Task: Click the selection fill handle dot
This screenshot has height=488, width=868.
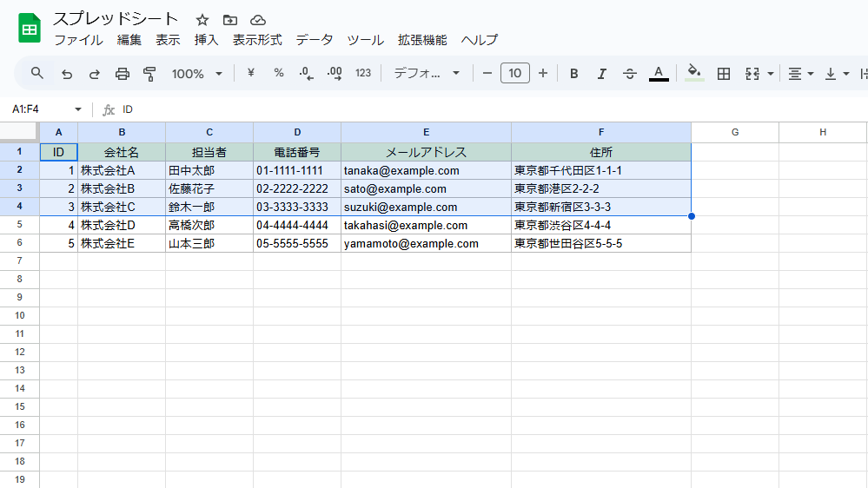Action: coord(692,216)
